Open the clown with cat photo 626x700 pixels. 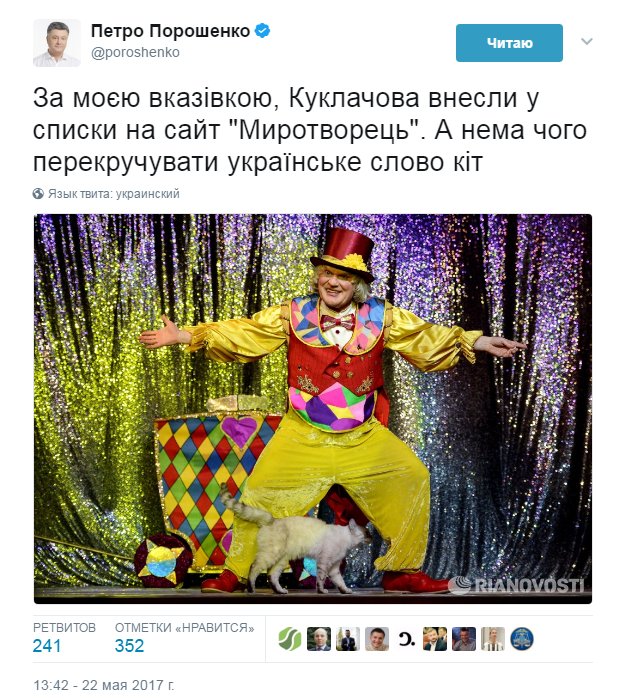click(x=313, y=409)
